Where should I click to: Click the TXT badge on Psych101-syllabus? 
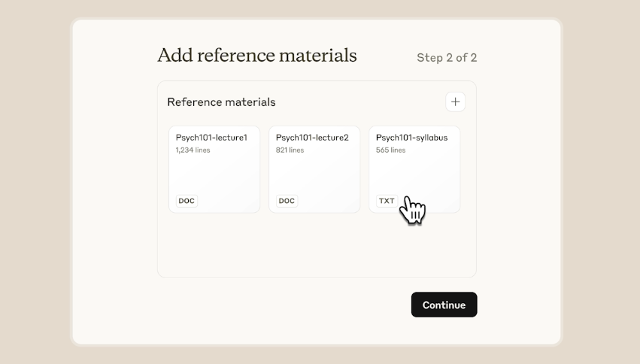pyautogui.click(x=387, y=201)
